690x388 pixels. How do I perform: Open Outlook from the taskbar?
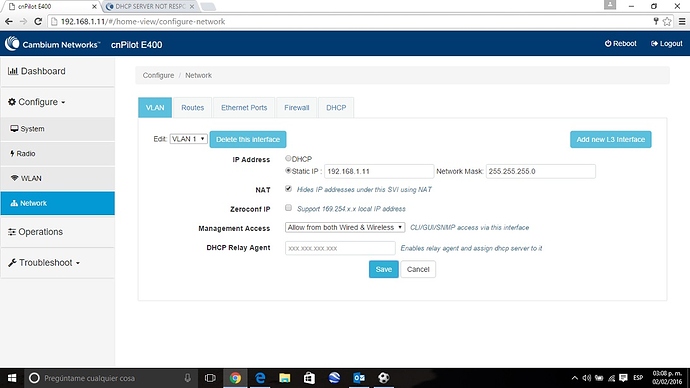click(x=359, y=378)
